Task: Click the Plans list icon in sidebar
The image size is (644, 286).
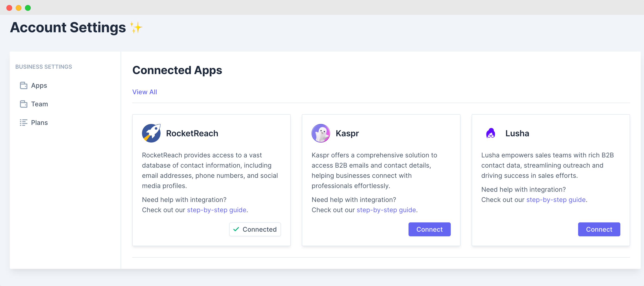Action: (x=23, y=123)
